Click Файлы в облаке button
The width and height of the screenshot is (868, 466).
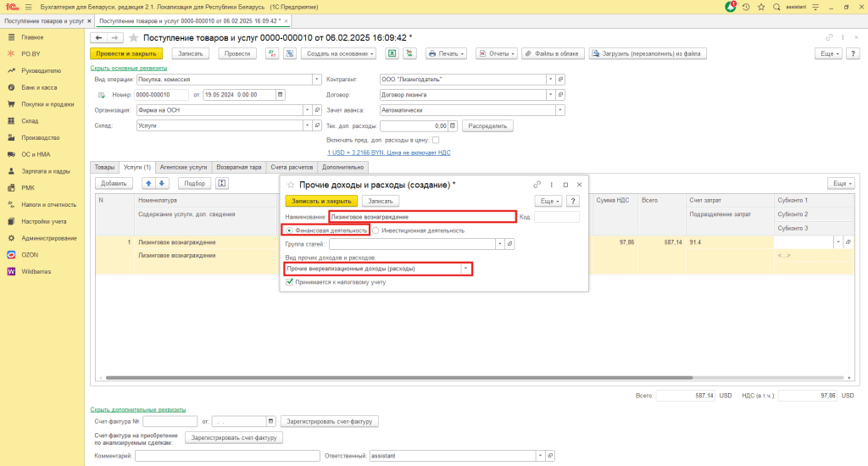pos(553,53)
